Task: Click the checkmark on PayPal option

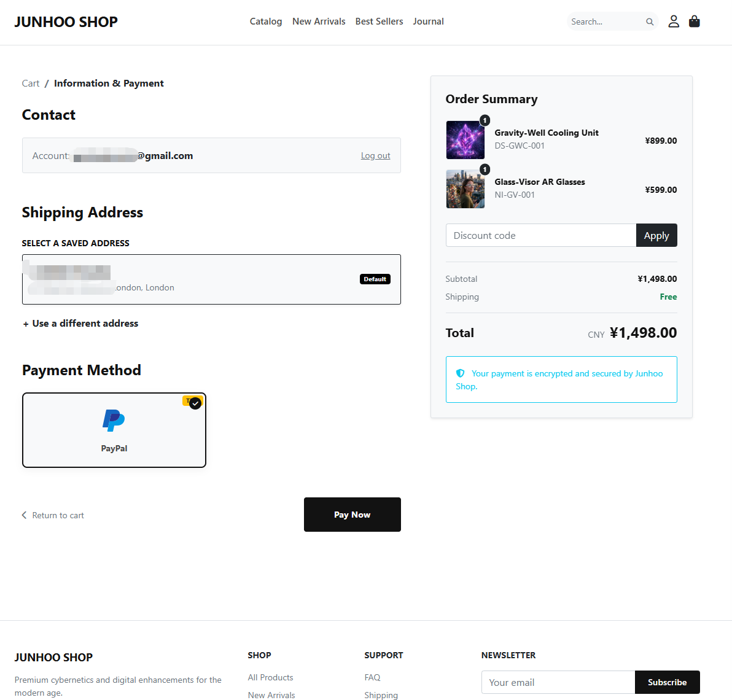Action: click(x=195, y=403)
